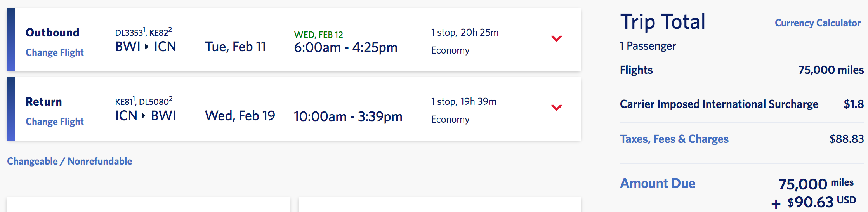Click the Trip Total heading

click(x=662, y=22)
